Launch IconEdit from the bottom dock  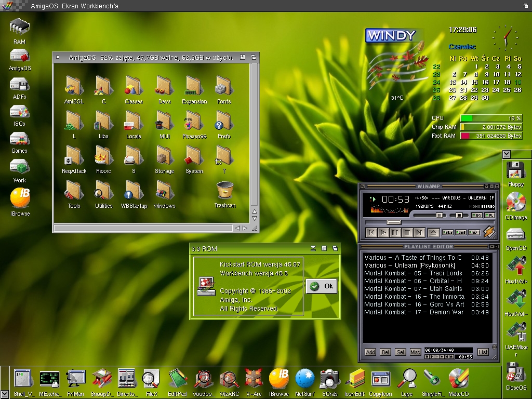[354, 382]
